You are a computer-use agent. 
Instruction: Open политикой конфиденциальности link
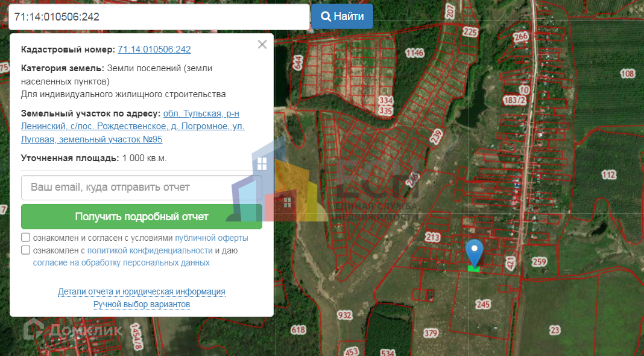pyautogui.click(x=150, y=250)
